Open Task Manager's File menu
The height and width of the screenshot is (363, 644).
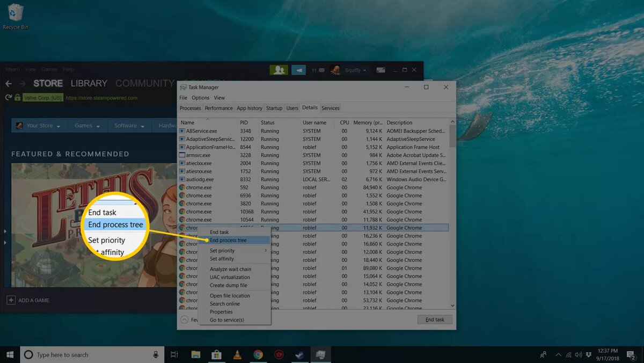tap(183, 98)
